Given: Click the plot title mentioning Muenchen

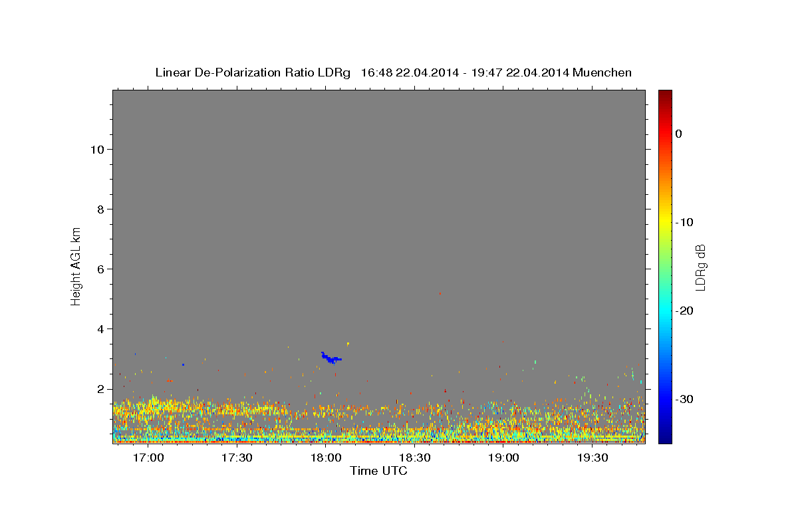Looking at the screenshot, I should pos(393,72).
